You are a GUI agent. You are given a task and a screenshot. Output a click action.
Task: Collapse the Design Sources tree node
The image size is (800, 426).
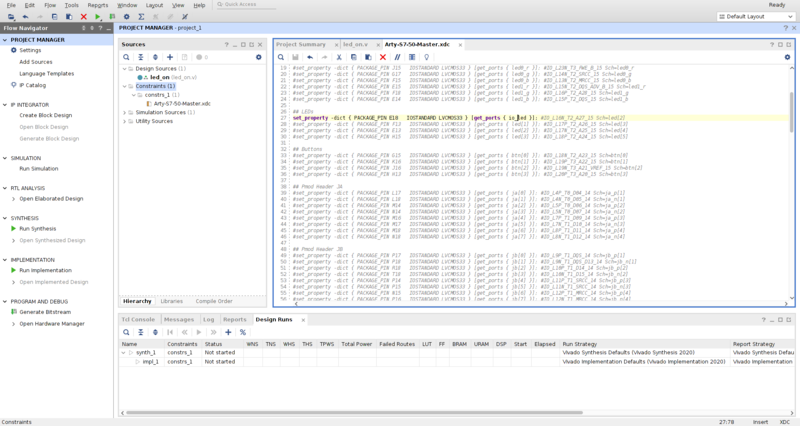click(124, 68)
